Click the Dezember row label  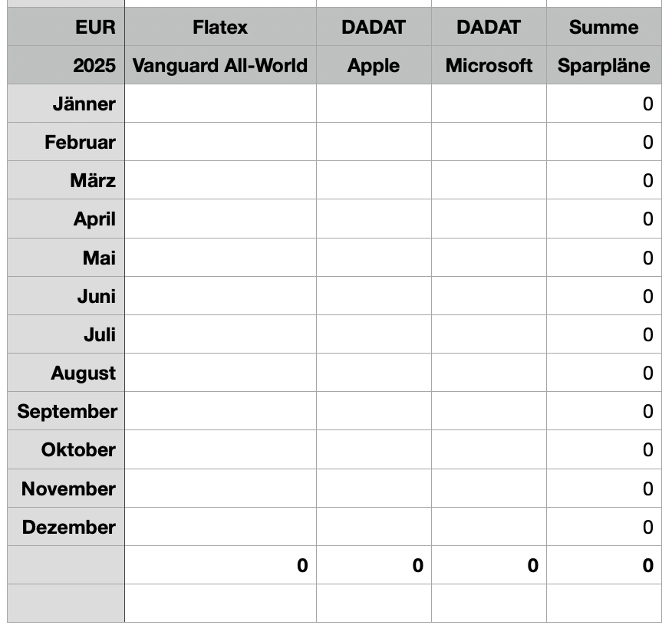point(66,527)
